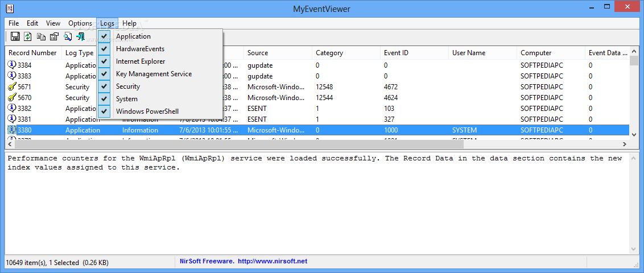Sort by Log Type column header

coord(79,52)
